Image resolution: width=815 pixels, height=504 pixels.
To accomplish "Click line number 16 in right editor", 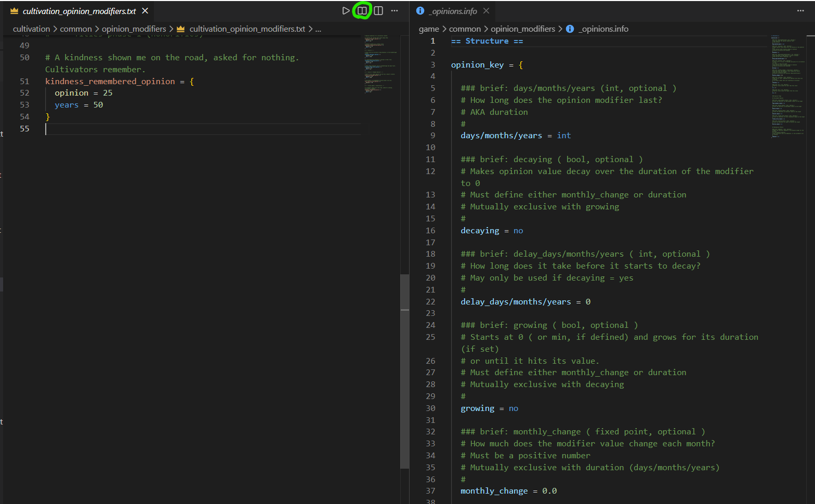I will point(430,231).
